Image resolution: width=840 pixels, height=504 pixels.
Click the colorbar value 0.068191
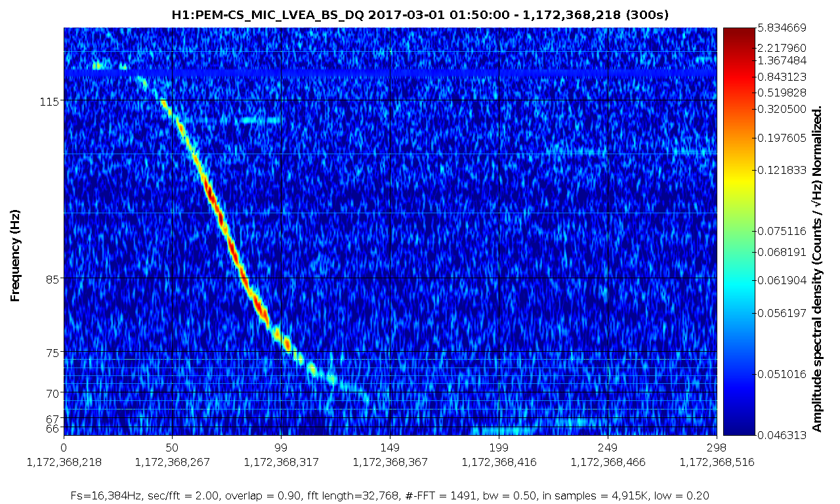click(781, 251)
